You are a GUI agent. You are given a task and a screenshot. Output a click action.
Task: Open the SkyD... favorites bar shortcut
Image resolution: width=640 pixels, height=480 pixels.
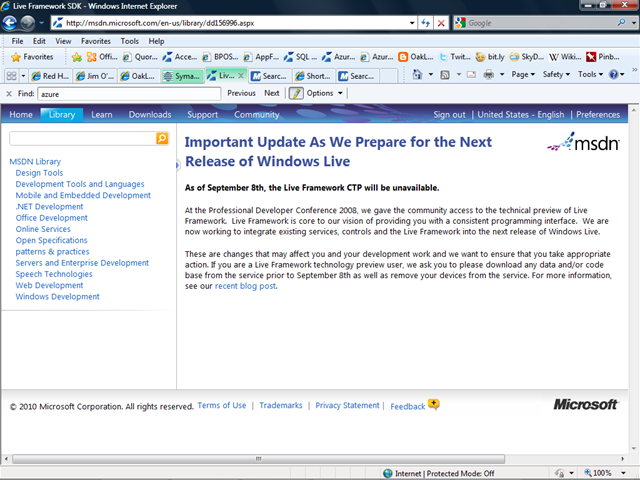527,57
